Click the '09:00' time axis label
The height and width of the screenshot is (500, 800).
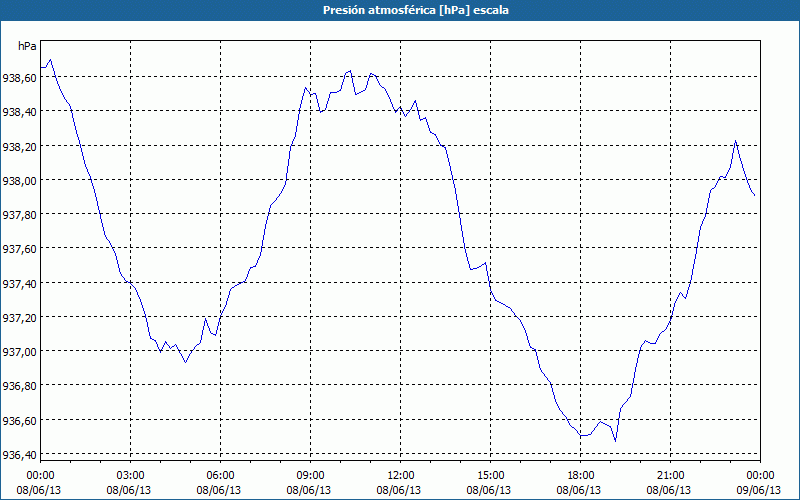click(310, 476)
